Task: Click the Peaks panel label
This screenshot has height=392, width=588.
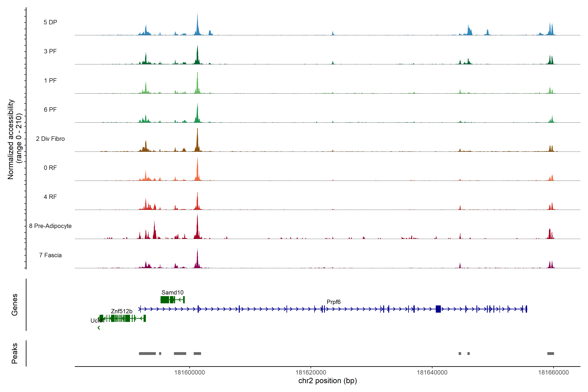Action: pyautogui.click(x=15, y=353)
